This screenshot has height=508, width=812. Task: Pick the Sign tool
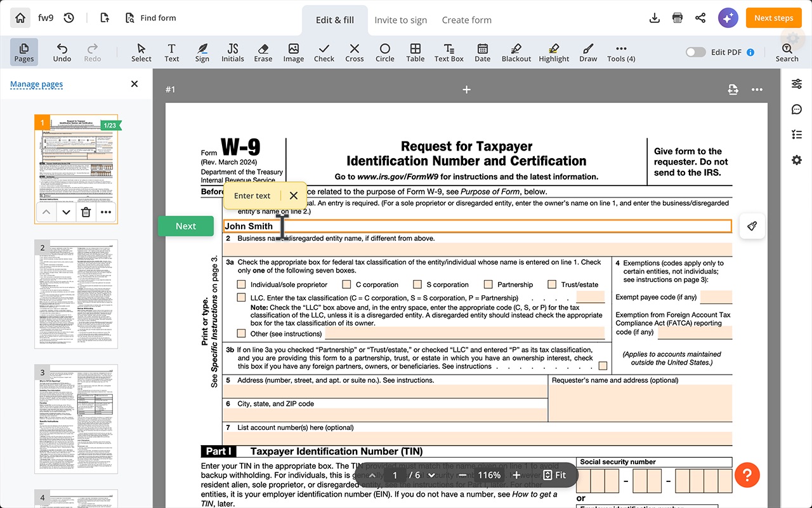pos(202,52)
